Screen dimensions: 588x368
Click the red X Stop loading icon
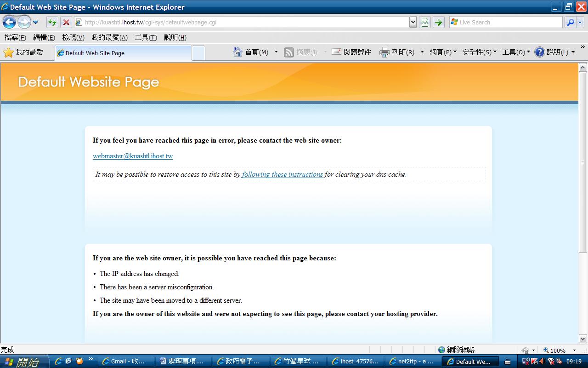(x=66, y=22)
